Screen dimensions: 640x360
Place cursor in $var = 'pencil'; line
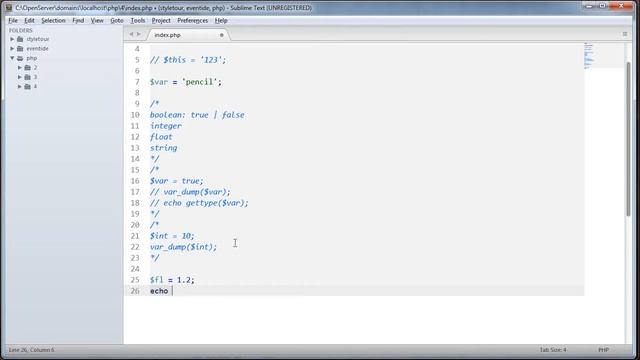[x=186, y=82]
